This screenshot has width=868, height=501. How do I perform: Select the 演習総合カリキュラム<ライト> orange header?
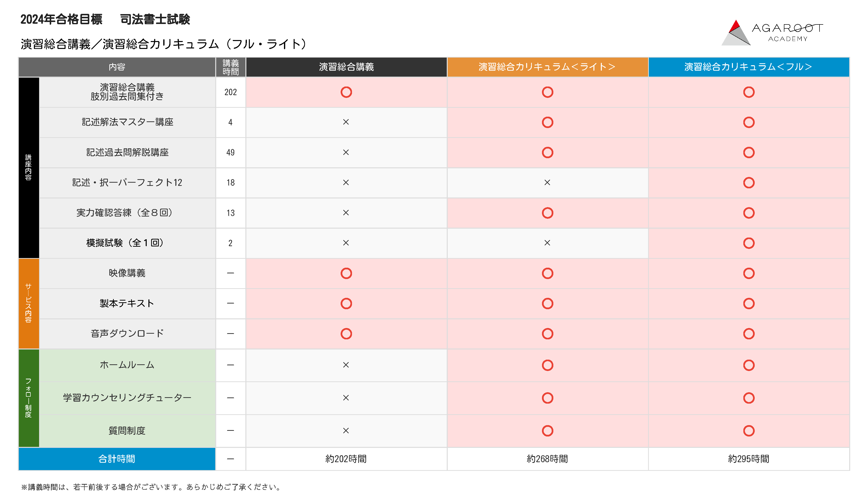tap(547, 67)
